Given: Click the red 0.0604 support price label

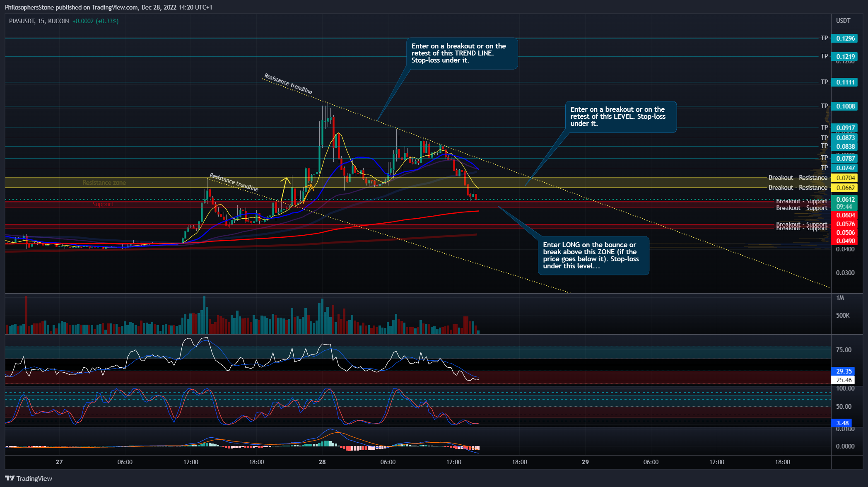Looking at the screenshot, I should [845, 215].
